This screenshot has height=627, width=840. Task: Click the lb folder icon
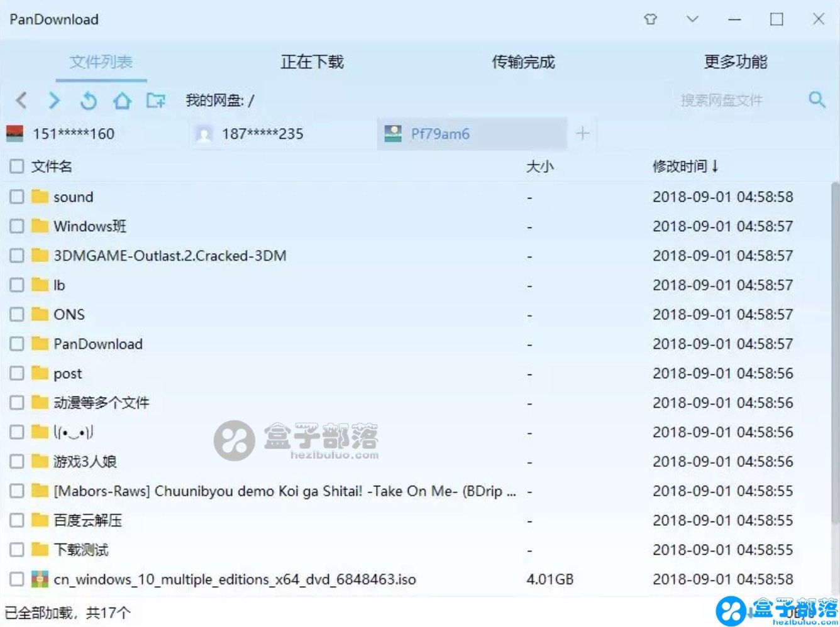click(x=40, y=285)
